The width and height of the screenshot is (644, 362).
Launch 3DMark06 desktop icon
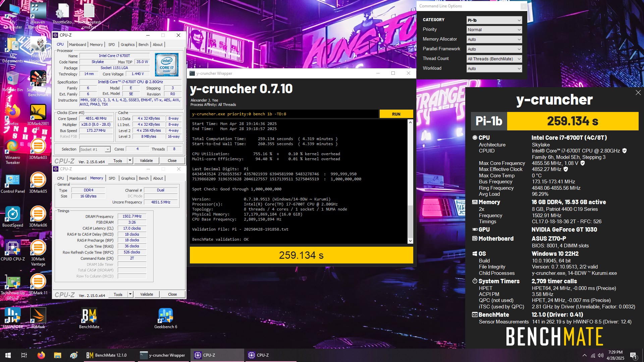click(x=38, y=217)
